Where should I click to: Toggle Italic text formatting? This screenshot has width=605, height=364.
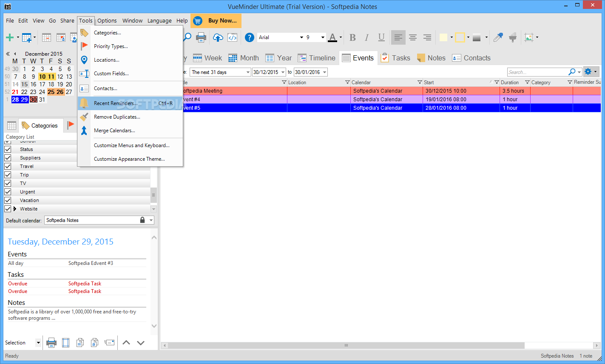click(366, 37)
